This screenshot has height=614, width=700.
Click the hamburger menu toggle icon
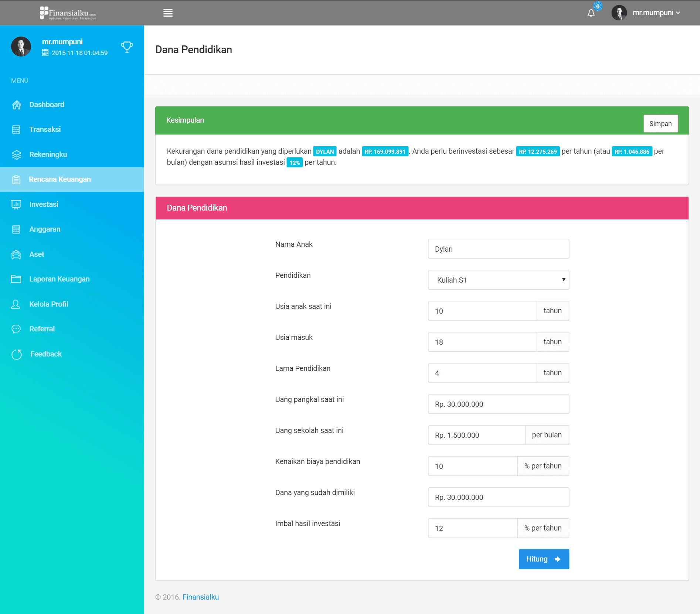[x=168, y=13]
